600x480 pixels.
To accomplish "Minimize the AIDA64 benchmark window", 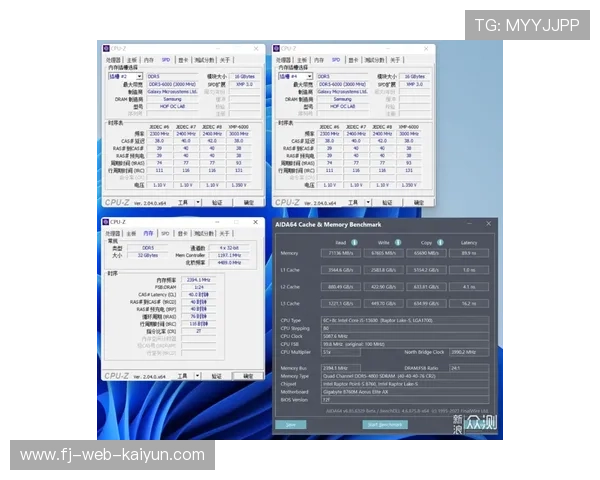I will tap(468, 224).
